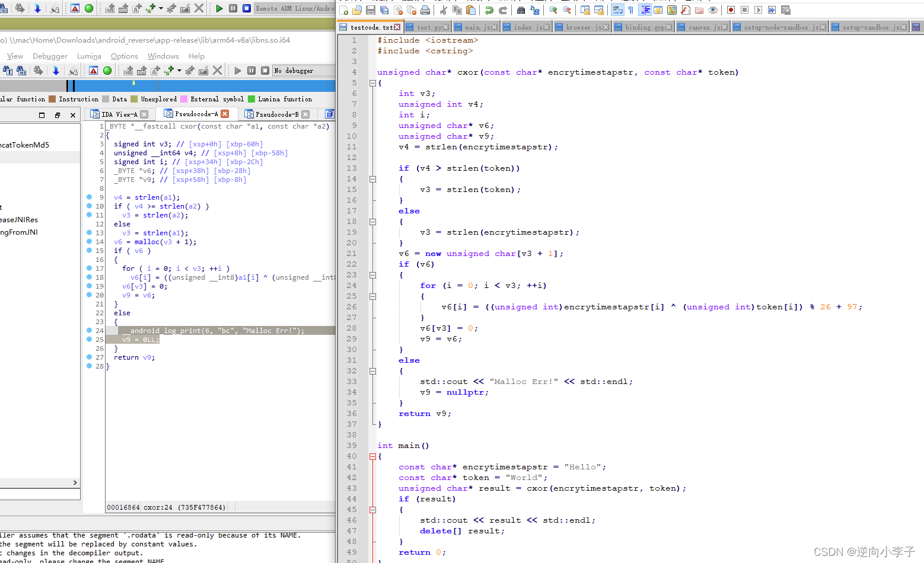Screen dimensions: 924x563
Task: Open the struct S+ dropdown arrow in the lower IDA toolbar
Action: click(x=179, y=71)
